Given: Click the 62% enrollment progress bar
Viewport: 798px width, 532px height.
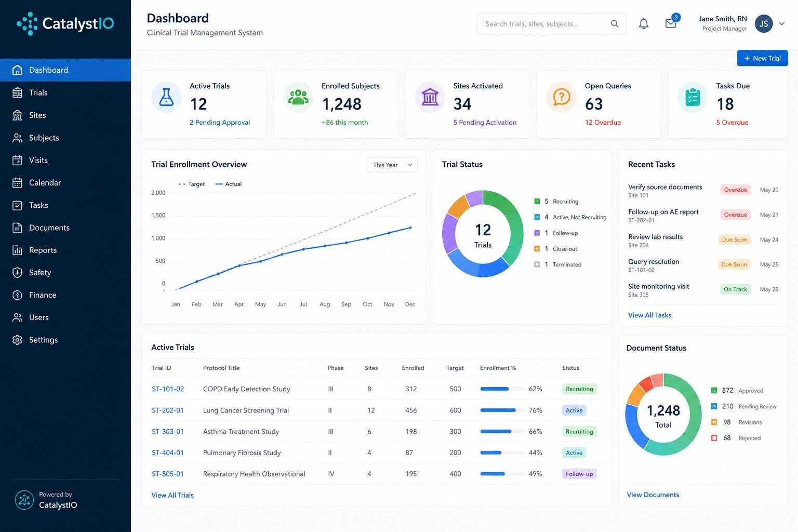Looking at the screenshot, I should point(502,389).
